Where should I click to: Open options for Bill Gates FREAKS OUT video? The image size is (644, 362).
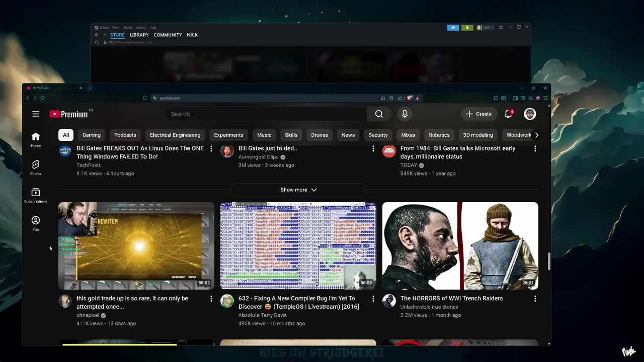coord(211,149)
